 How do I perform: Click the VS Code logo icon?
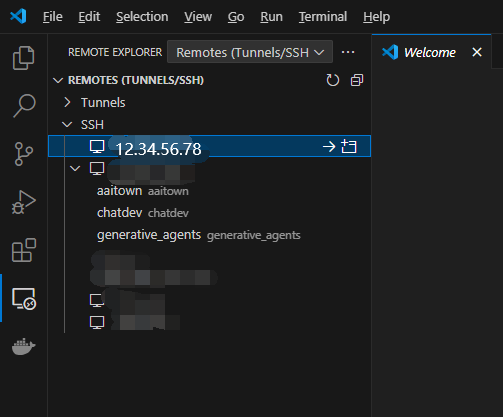click(18, 16)
